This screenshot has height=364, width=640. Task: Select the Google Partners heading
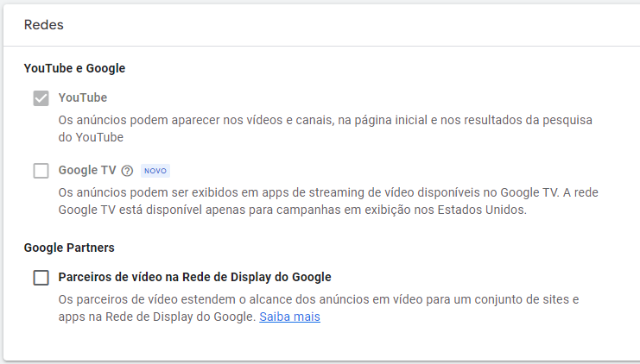pos(69,248)
